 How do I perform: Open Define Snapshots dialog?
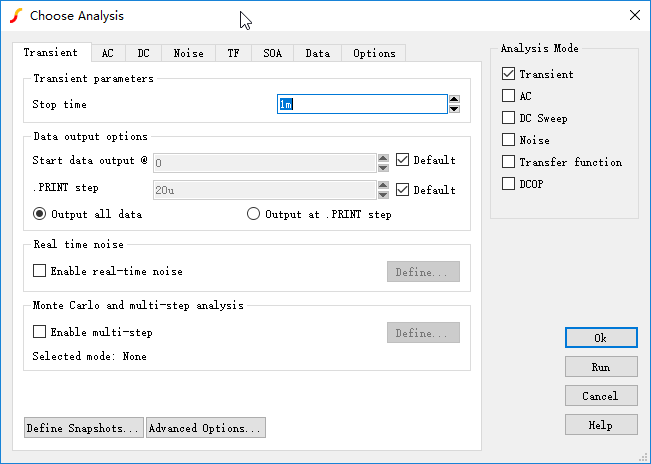84,428
